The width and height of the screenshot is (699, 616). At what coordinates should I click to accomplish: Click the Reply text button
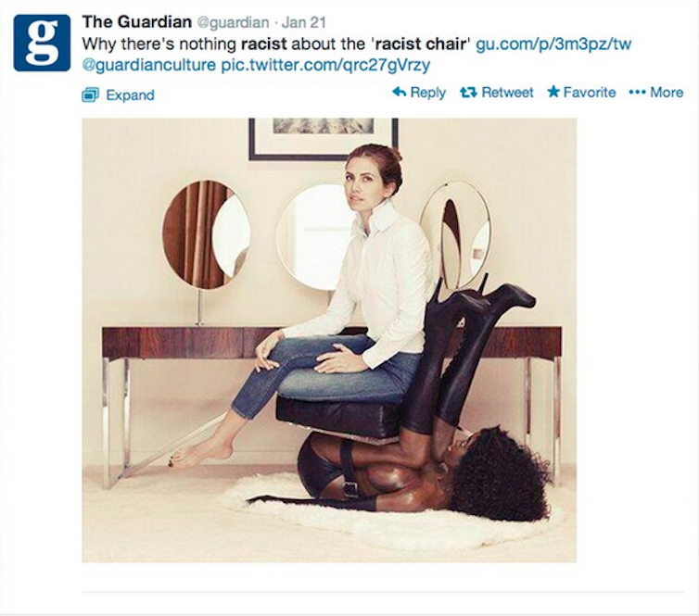pos(428,93)
